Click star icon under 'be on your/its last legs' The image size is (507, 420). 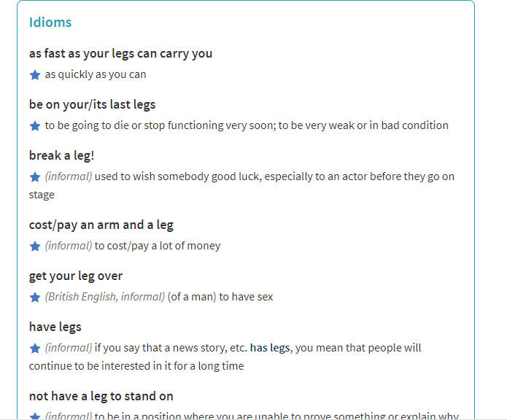point(34,126)
